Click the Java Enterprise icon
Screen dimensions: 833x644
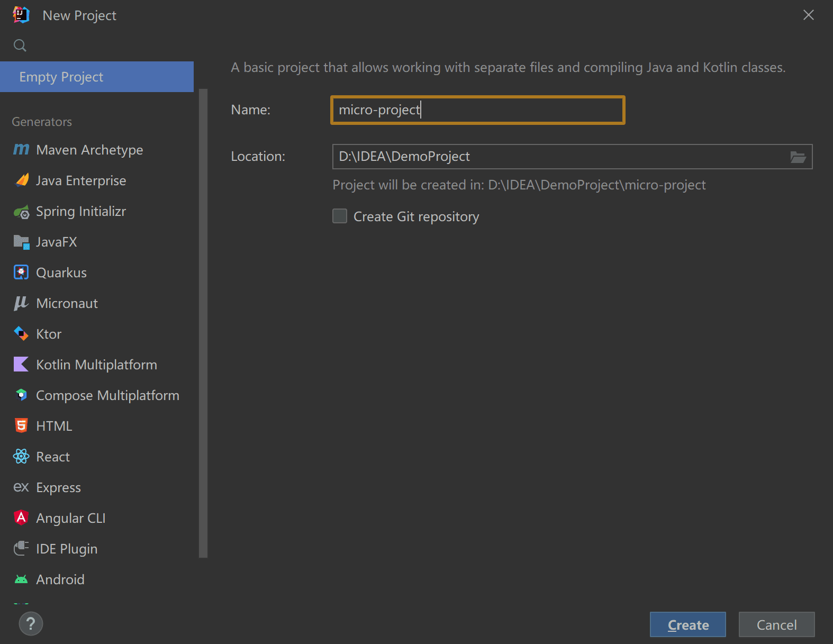pos(22,180)
